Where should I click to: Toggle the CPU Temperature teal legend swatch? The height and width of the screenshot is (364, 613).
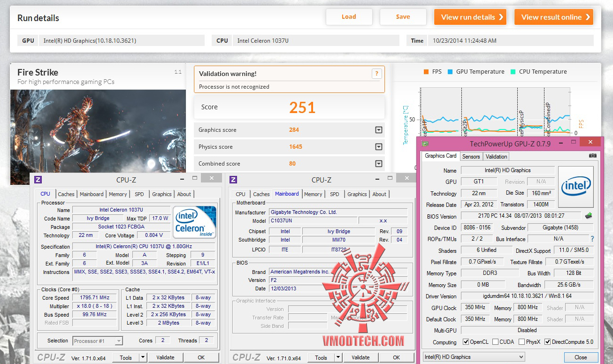[x=513, y=72]
